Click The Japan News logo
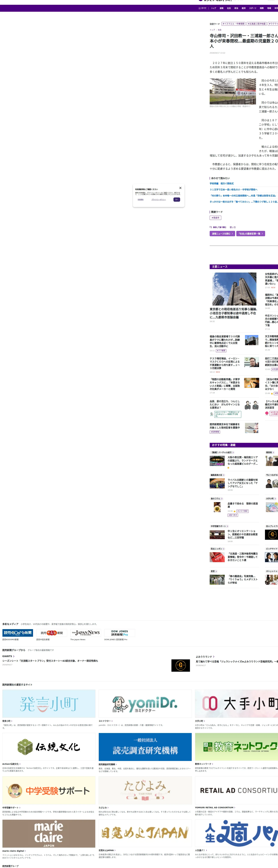Image resolution: width=278 pixels, height=868 pixels. click(86, 633)
